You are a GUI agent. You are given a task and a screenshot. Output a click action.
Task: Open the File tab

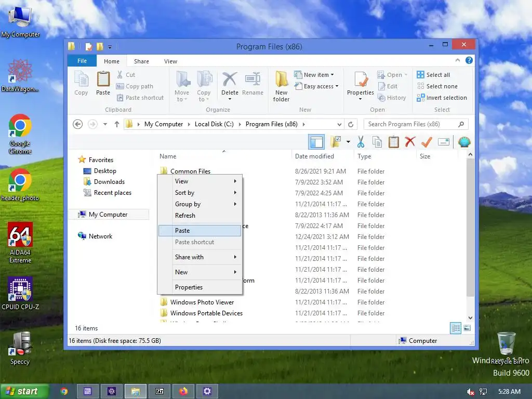pyautogui.click(x=82, y=61)
